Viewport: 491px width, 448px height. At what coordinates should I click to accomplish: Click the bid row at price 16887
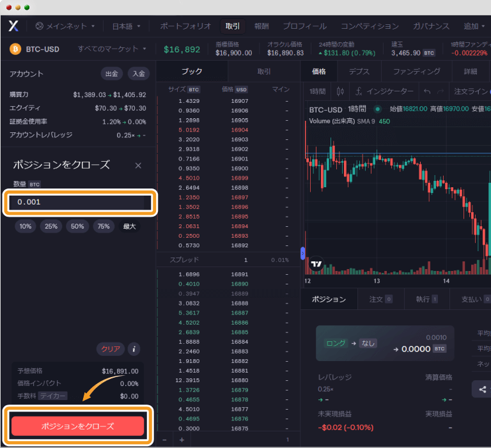pyautogui.click(x=228, y=313)
